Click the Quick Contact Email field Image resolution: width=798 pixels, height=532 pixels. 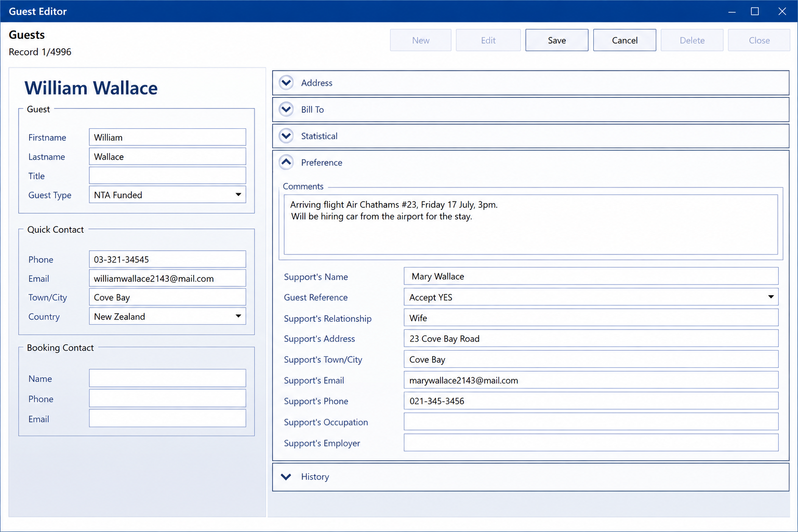pos(167,278)
